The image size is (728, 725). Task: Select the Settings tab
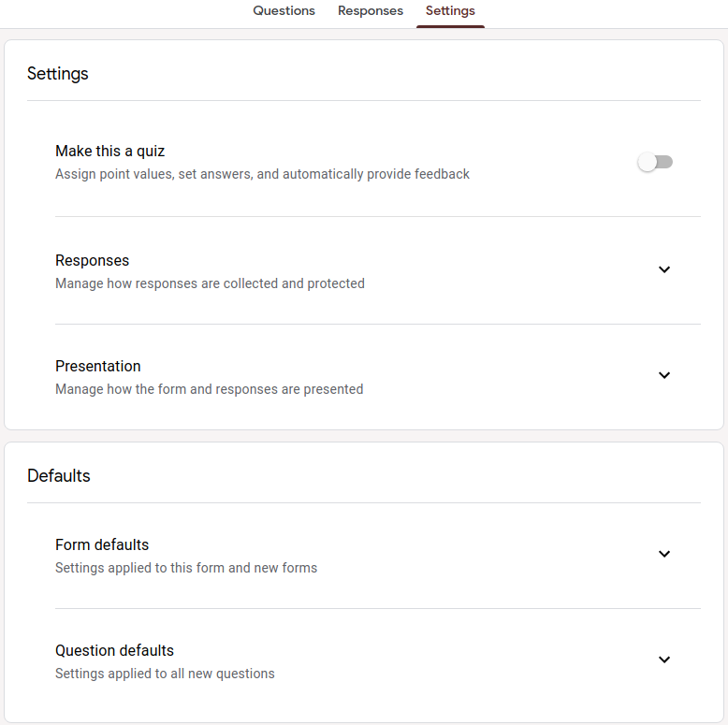pos(450,11)
